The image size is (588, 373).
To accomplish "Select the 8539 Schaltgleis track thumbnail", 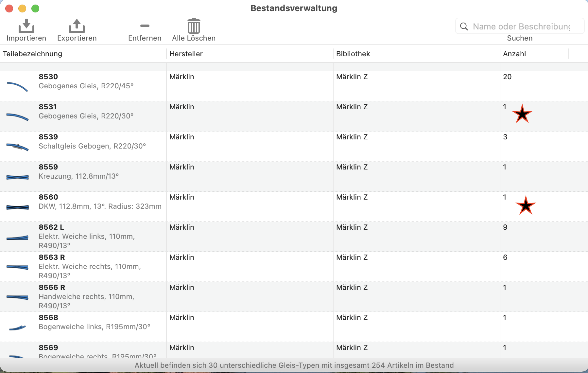I will click(18, 147).
